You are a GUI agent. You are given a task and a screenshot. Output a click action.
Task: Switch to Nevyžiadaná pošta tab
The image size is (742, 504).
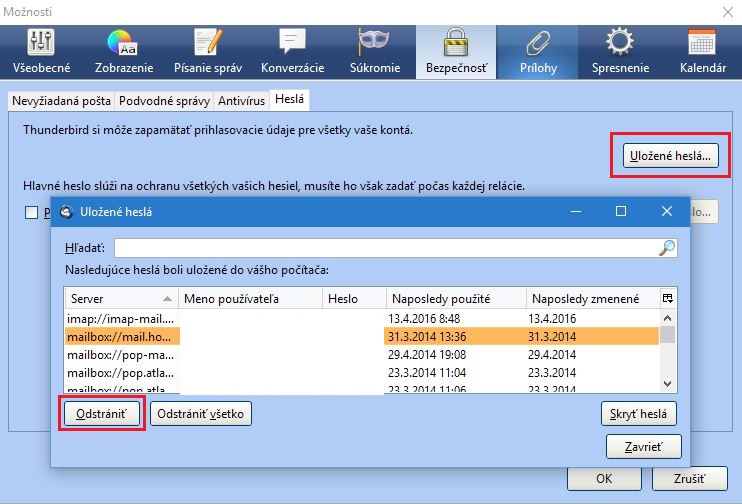(x=61, y=101)
